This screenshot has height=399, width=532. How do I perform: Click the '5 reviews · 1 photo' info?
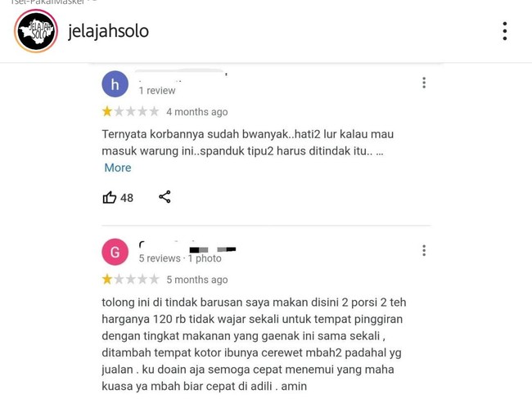[180, 258]
